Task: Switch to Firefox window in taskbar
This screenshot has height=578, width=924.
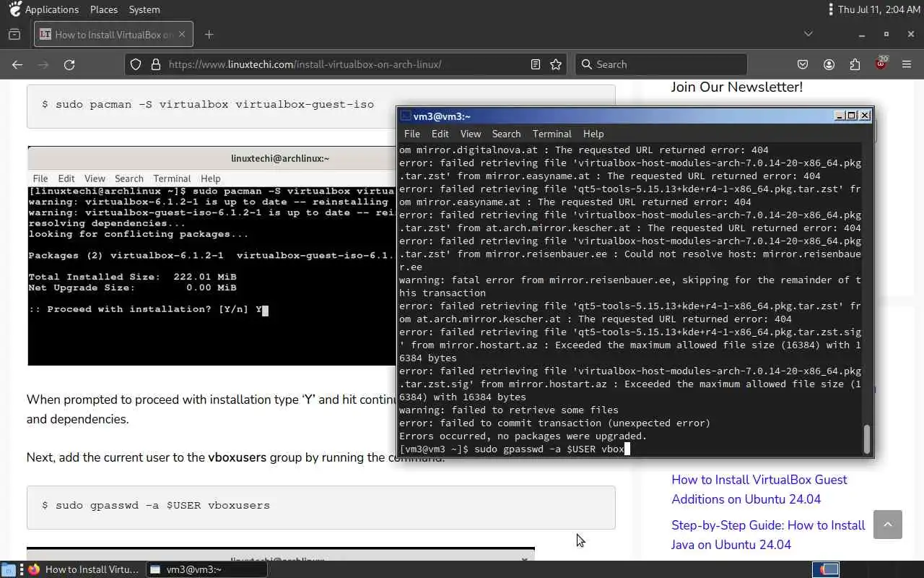Action: click(84, 569)
